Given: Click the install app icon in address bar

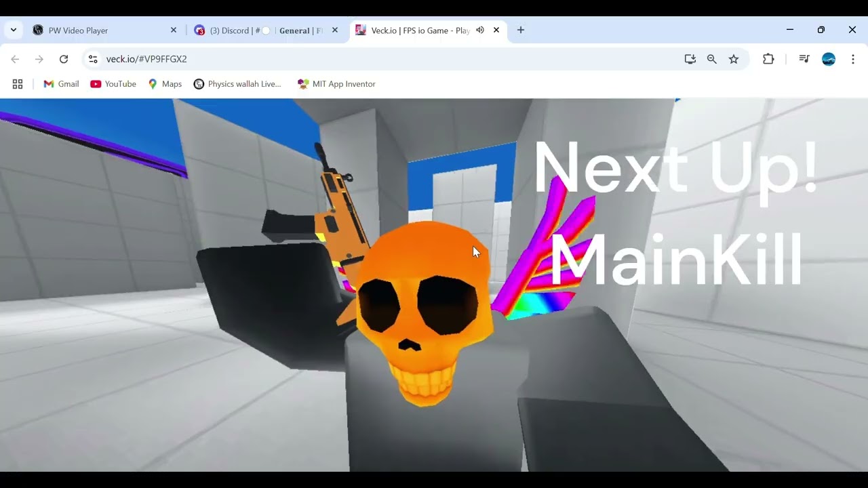Looking at the screenshot, I should (x=690, y=59).
